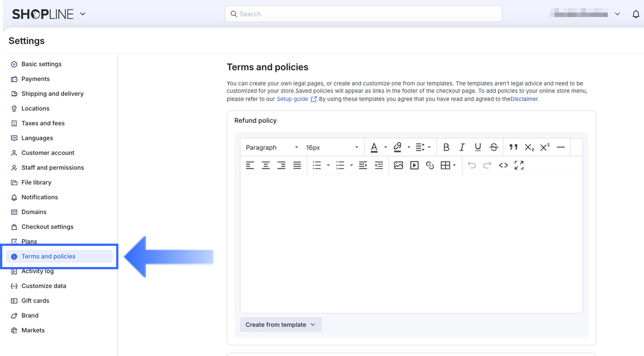The width and height of the screenshot is (644, 356).
Task: Switch to source code view
Action: point(503,165)
